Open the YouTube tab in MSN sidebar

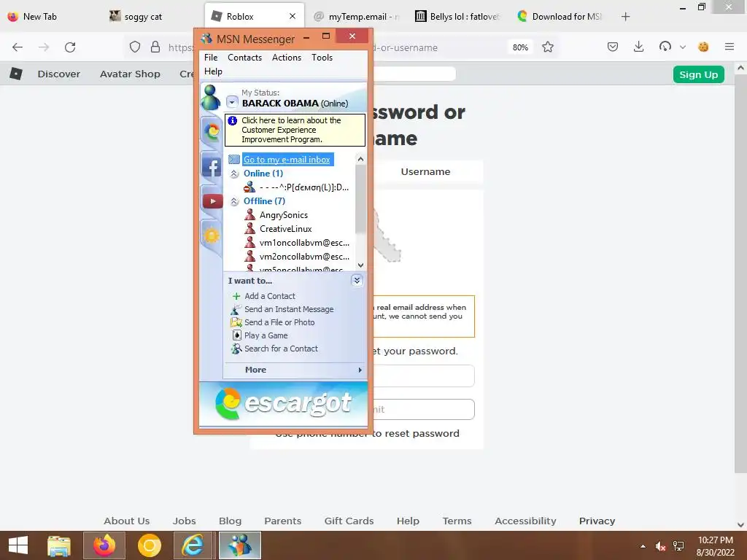coord(212,201)
